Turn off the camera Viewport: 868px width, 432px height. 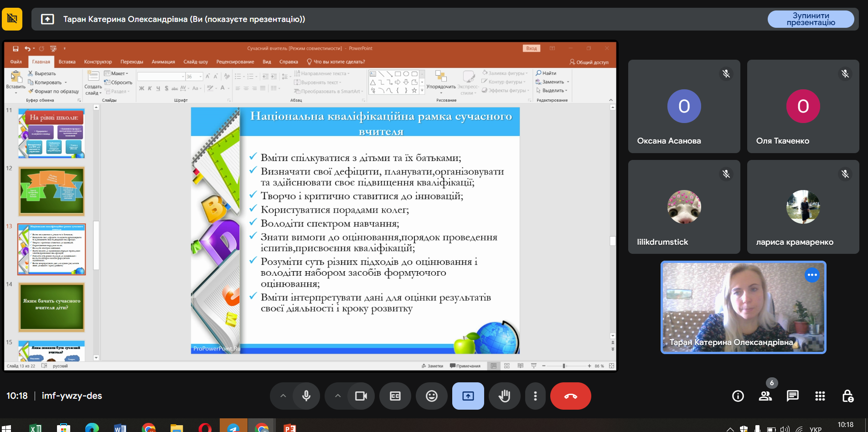tap(361, 396)
